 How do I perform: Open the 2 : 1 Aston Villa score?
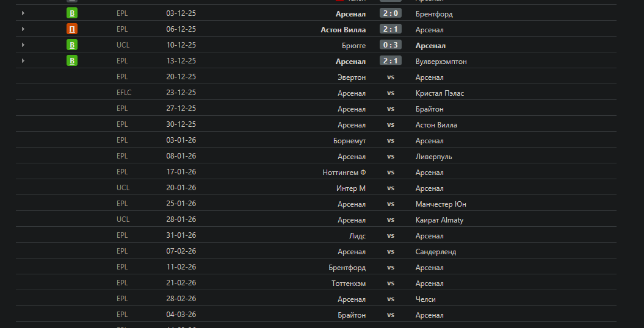click(390, 29)
